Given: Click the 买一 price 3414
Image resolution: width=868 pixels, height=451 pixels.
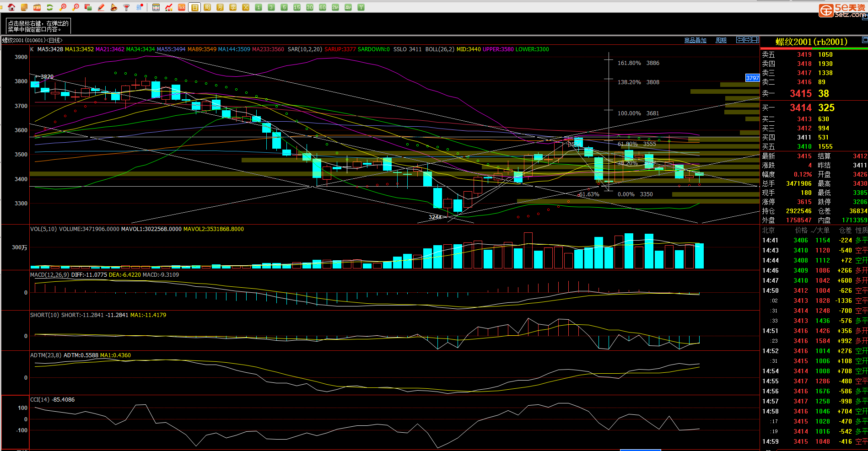Looking at the screenshot, I should tap(801, 108).
